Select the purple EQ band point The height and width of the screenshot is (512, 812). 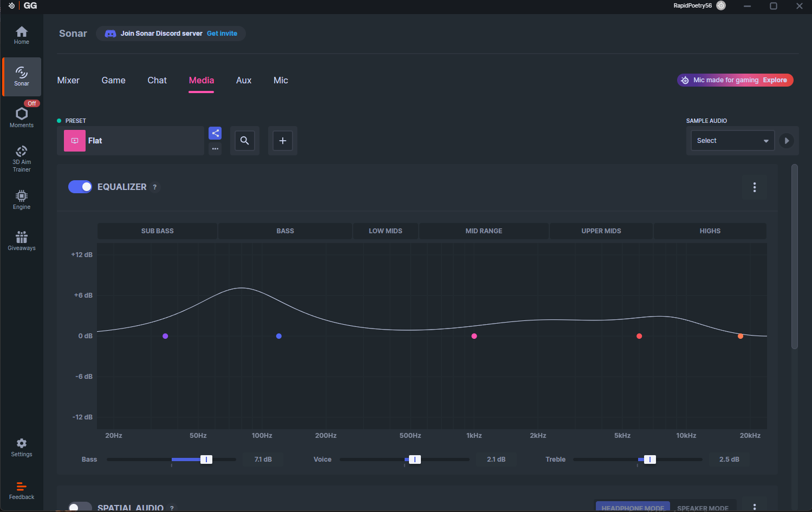point(165,336)
